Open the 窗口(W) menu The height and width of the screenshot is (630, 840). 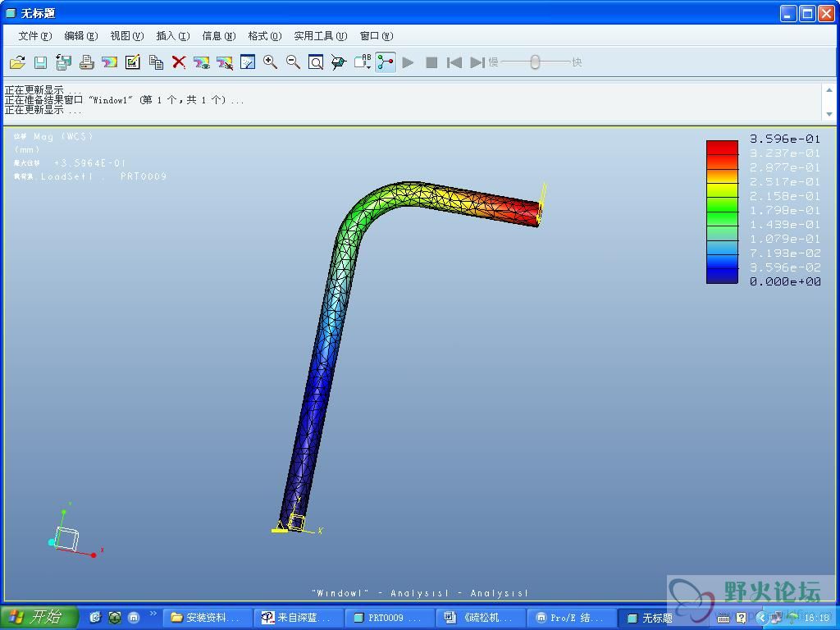377,36
